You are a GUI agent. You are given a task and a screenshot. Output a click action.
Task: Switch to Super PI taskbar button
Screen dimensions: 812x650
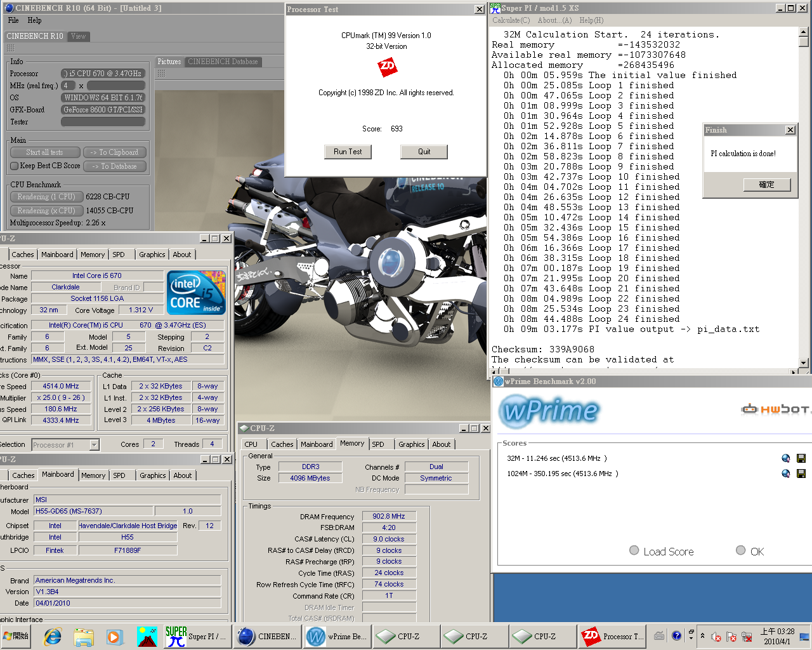pos(196,636)
